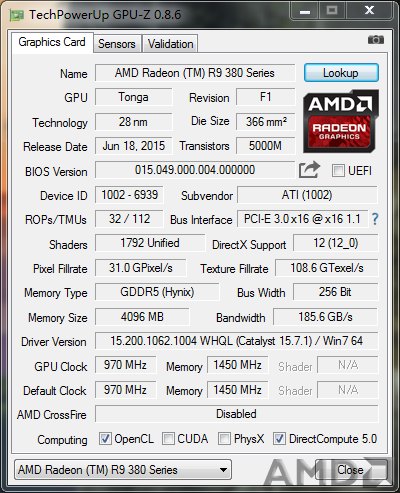
Task: Click Shaders value '1792 Unified'
Action: click(150, 243)
